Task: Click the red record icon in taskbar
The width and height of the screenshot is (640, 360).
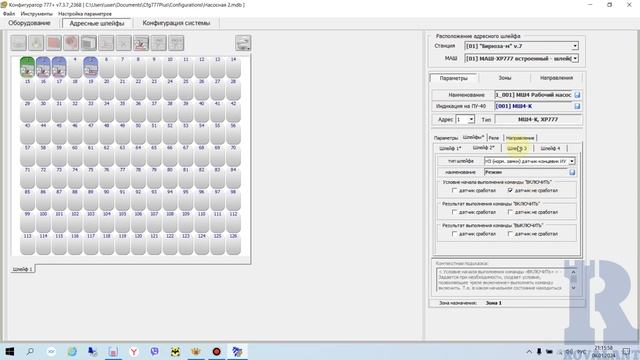Action: point(216,351)
